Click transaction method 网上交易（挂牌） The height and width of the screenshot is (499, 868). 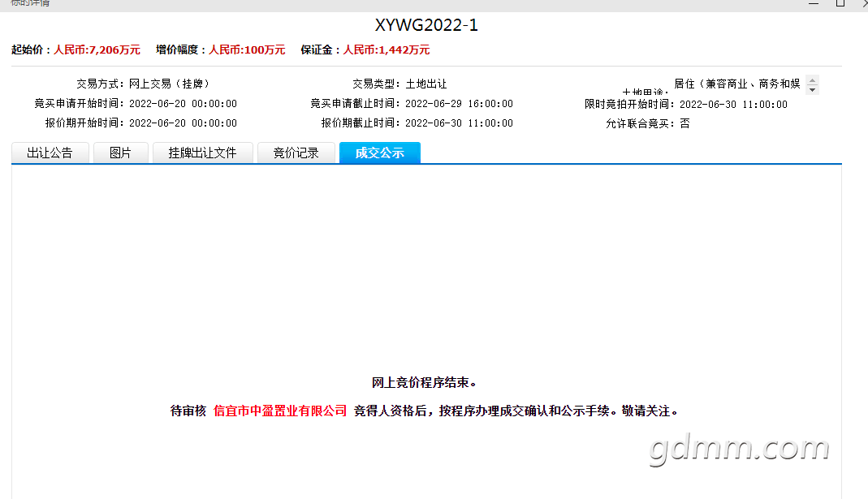[x=169, y=84]
